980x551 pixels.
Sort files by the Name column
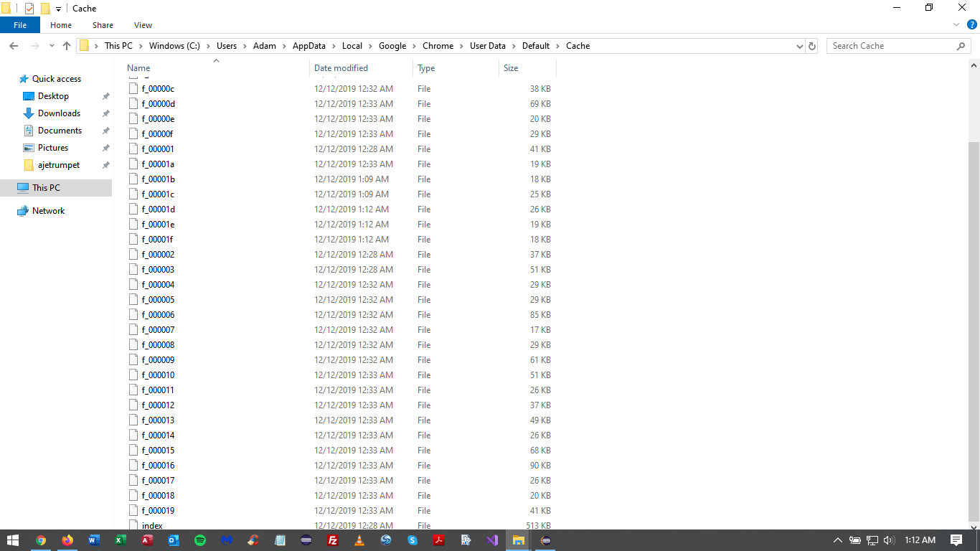click(x=216, y=68)
